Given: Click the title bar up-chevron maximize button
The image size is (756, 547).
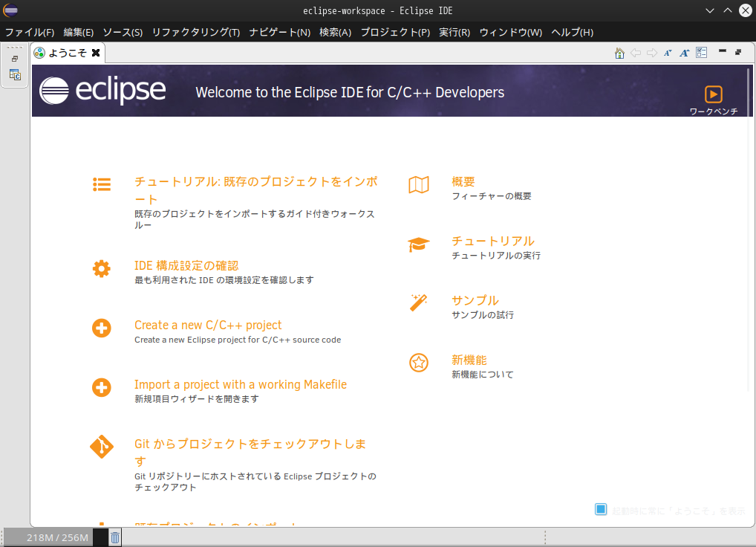Looking at the screenshot, I should [728, 10].
